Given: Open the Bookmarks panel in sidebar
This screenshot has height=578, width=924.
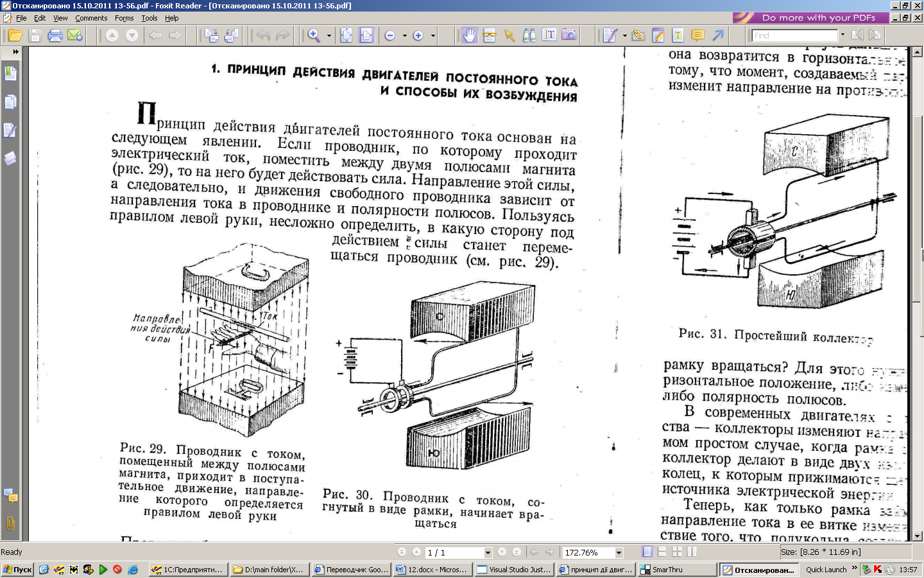Looking at the screenshot, I should tap(10, 73).
